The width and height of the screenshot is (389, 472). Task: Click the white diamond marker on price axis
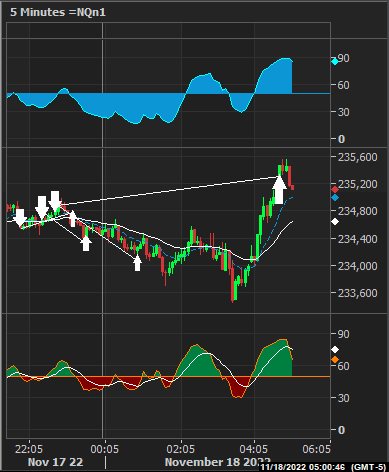pyautogui.click(x=335, y=222)
